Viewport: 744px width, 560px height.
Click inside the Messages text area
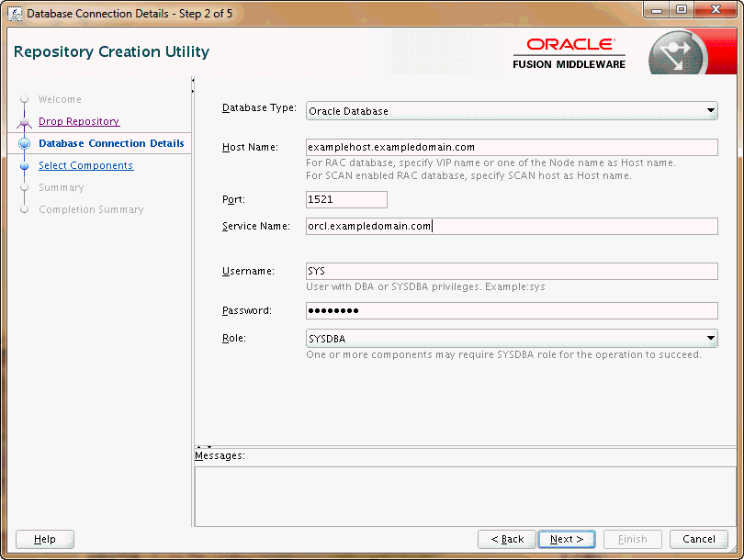click(465, 496)
